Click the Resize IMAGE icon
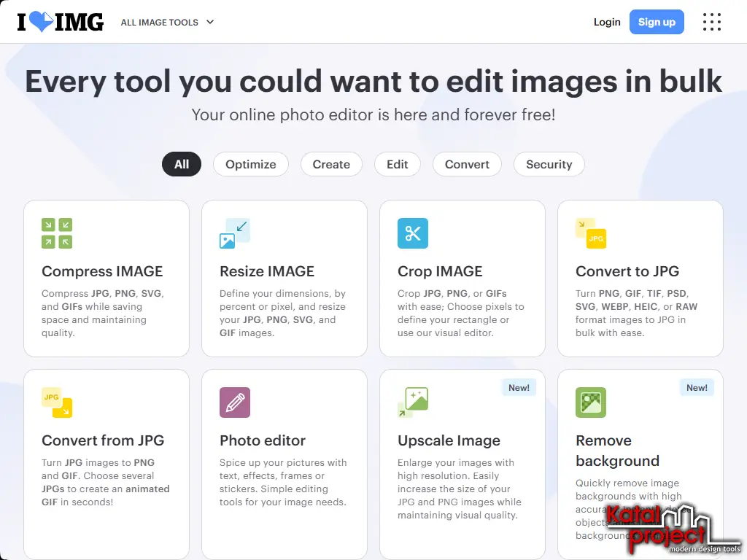The width and height of the screenshot is (747, 560). point(235,233)
